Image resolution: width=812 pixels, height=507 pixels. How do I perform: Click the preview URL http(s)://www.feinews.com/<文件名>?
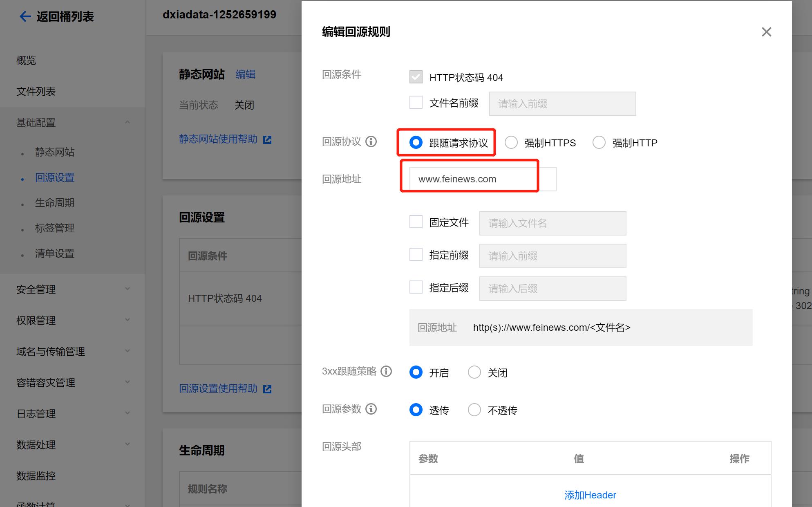click(552, 328)
